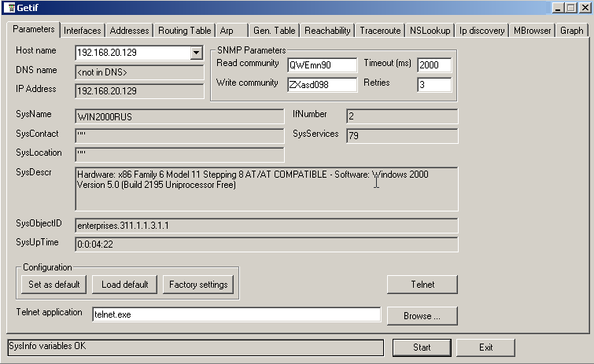Click the Timeout (ms) field
Image resolution: width=594 pixels, height=364 pixels.
tap(434, 65)
